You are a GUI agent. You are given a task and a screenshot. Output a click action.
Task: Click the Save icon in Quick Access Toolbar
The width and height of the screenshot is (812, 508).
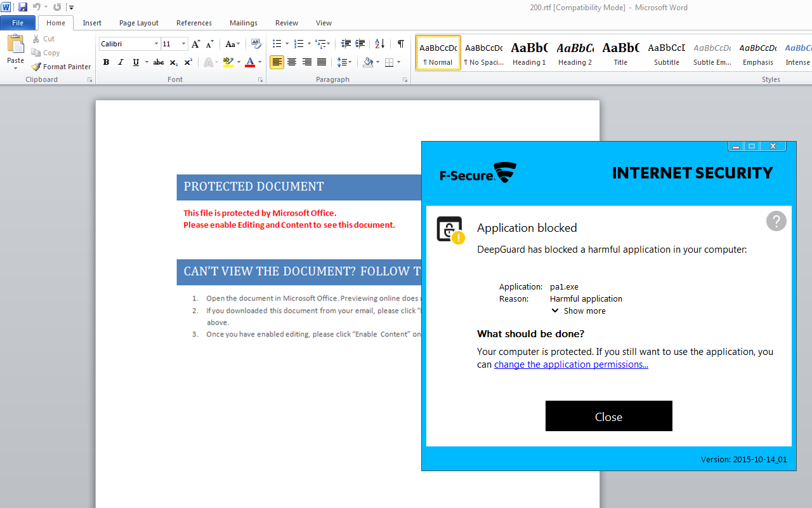[22, 7]
